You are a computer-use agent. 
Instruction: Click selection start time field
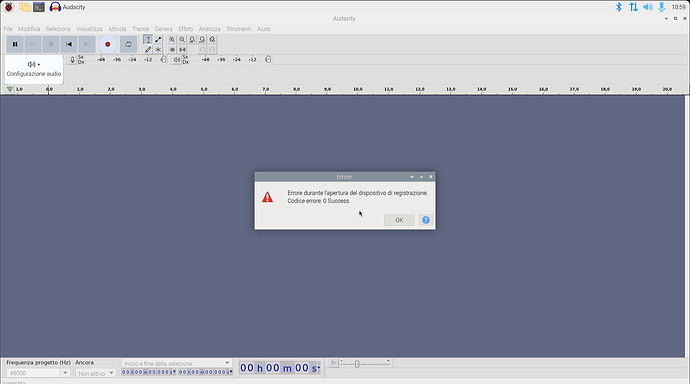tap(149, 372)
